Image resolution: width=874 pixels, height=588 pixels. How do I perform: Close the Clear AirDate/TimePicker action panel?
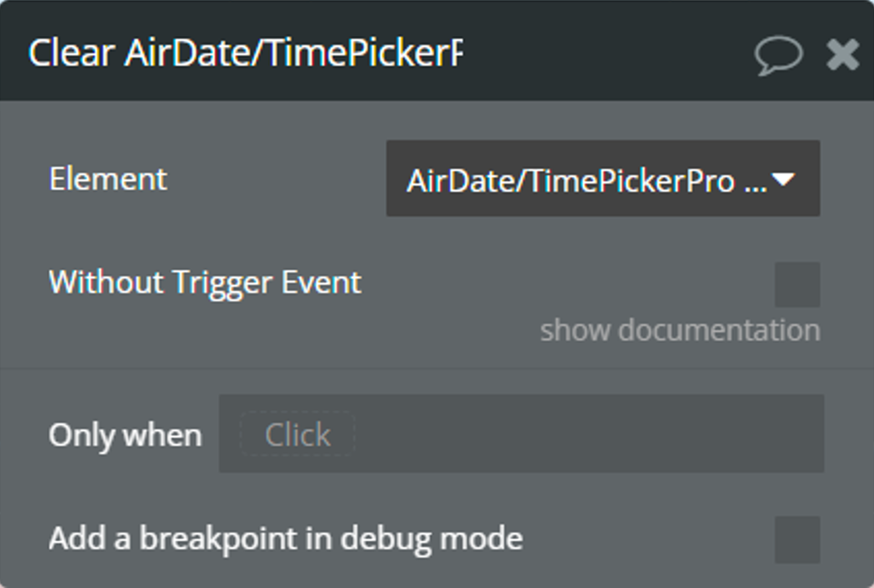[x=842, y=55]
